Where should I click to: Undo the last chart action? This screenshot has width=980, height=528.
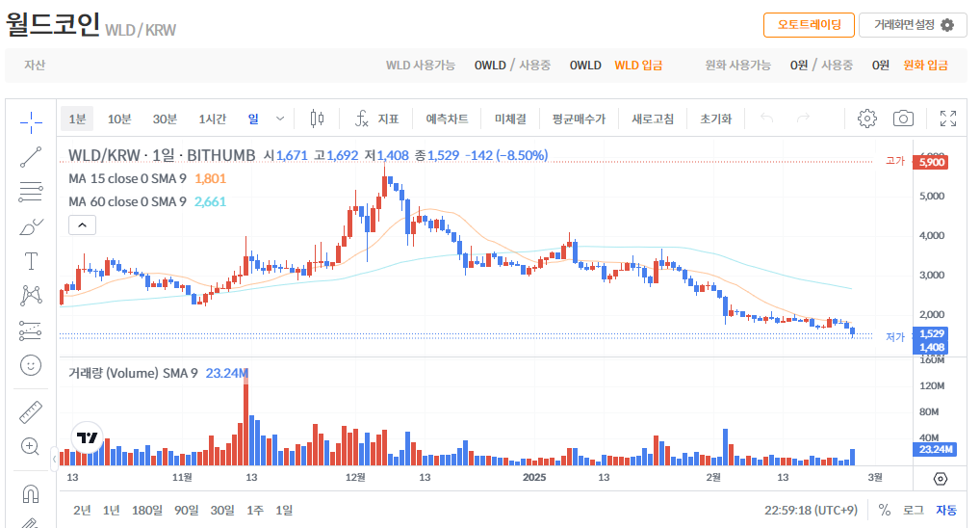pos(767,119)
